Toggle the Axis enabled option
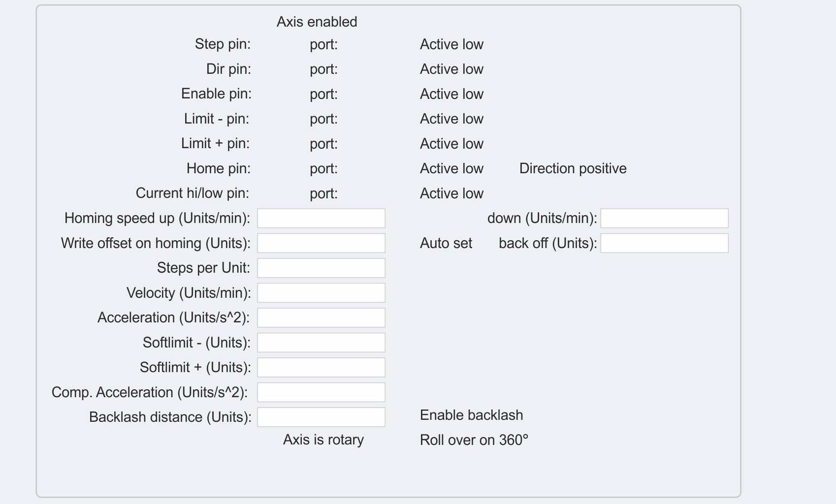Image resolution: width=836 pixels, height=504 pixels. pos(317,22)
